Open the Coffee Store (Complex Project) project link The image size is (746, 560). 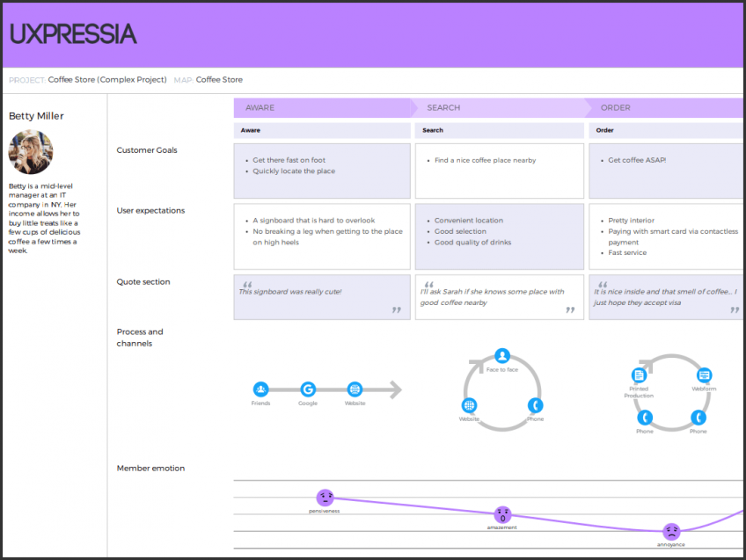106,79
